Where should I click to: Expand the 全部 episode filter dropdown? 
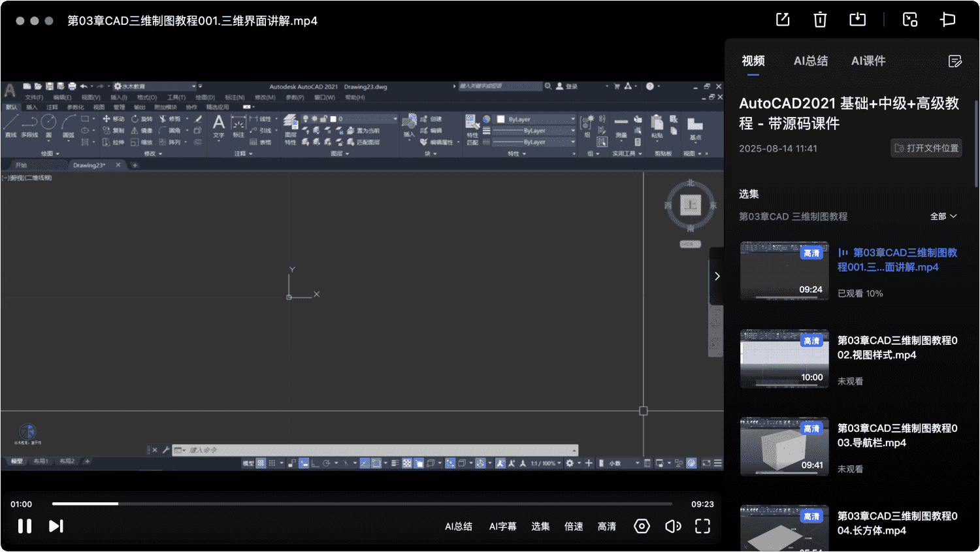coord(943,216)
